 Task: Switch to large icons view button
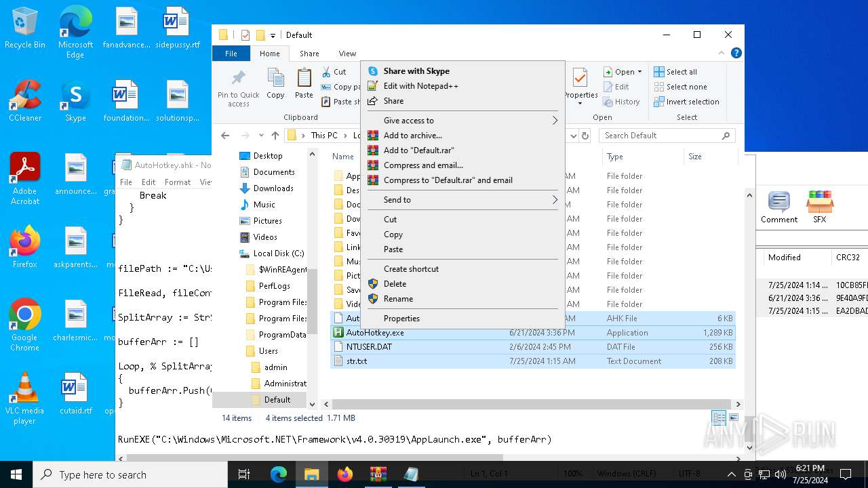[733, 418]
